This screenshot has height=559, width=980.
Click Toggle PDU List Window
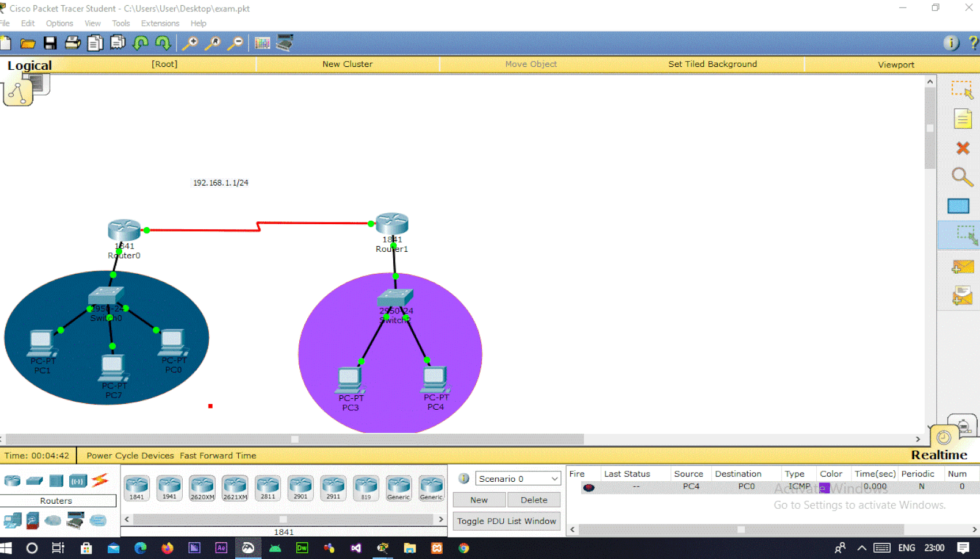tap(507, 521)
